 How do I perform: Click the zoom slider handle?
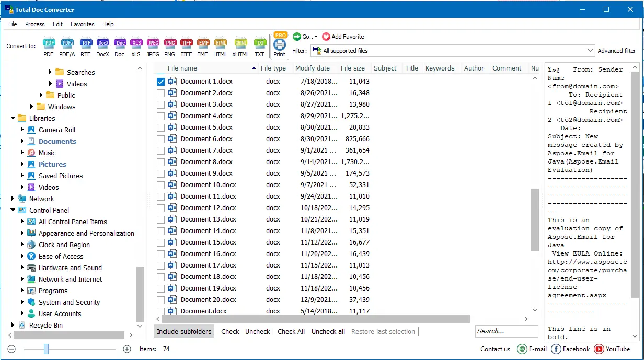click(46, 349)
